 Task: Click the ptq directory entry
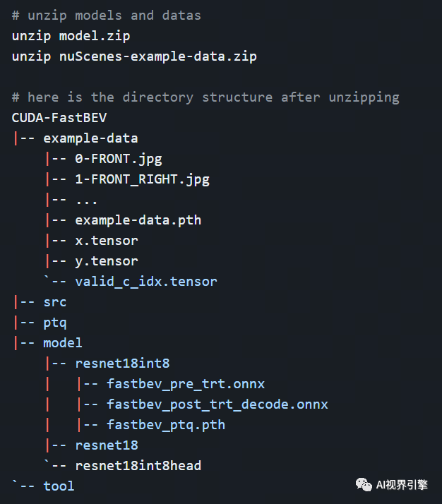point(54,323)
